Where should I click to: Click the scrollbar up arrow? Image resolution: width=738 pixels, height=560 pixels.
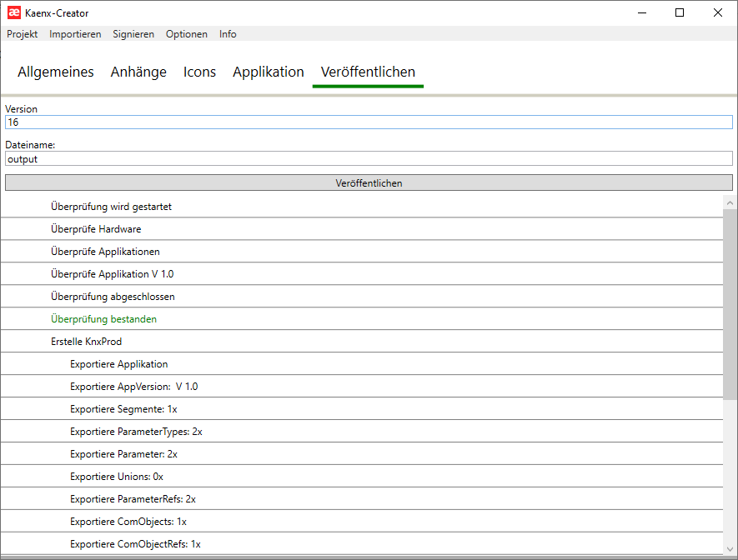point(730,202)
